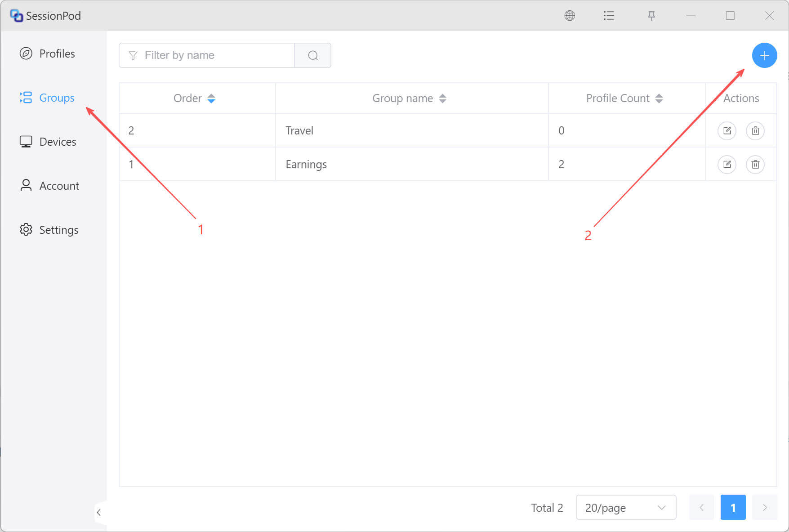Minimize the SessionPod window

pyautogui.click(x=691, y=16)
